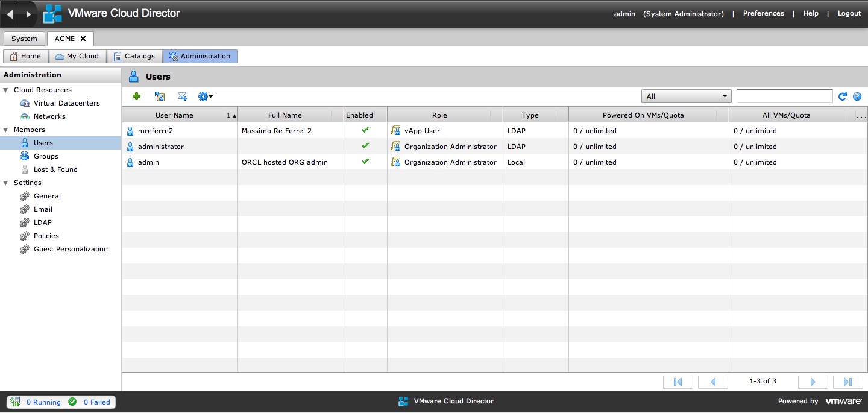The height and width of the screenshot is (413, 868).
Task: Open the column chooser ellipsis in table header
Action: 861,115
